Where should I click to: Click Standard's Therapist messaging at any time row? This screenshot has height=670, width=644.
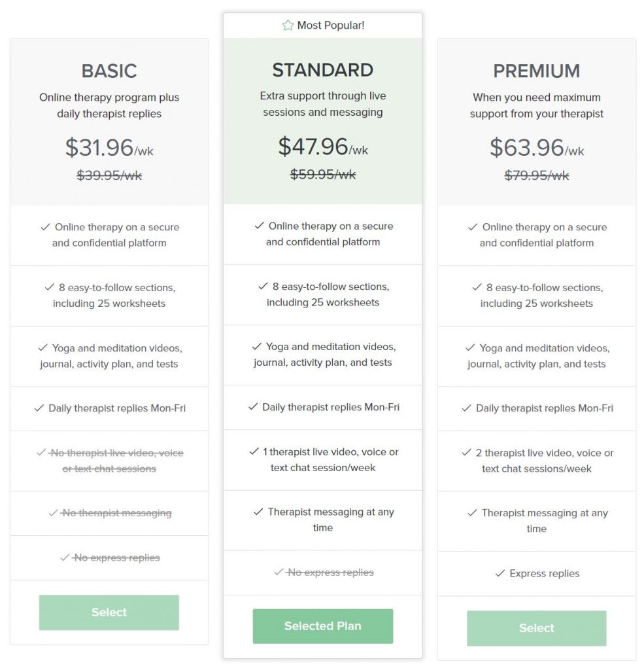pos(323,520)
